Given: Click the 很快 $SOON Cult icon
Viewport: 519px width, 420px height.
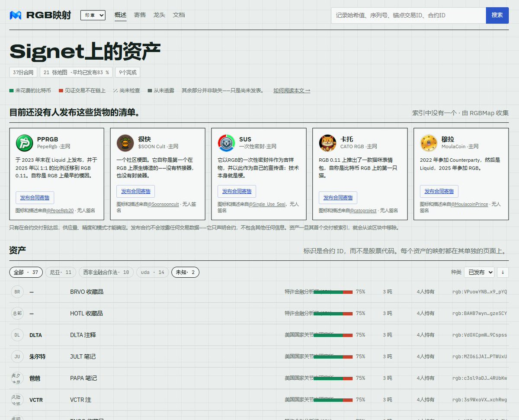Looking at the screenshot, I should [x=125, y=143].
